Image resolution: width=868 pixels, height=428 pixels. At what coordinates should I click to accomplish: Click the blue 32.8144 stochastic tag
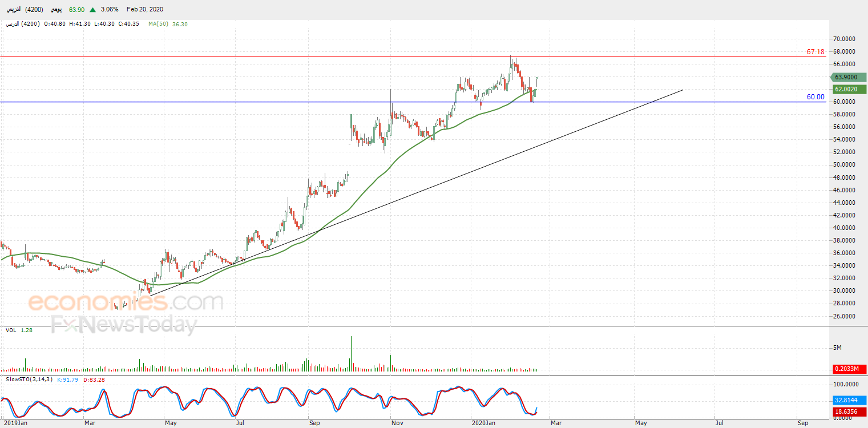coord(849,400)
